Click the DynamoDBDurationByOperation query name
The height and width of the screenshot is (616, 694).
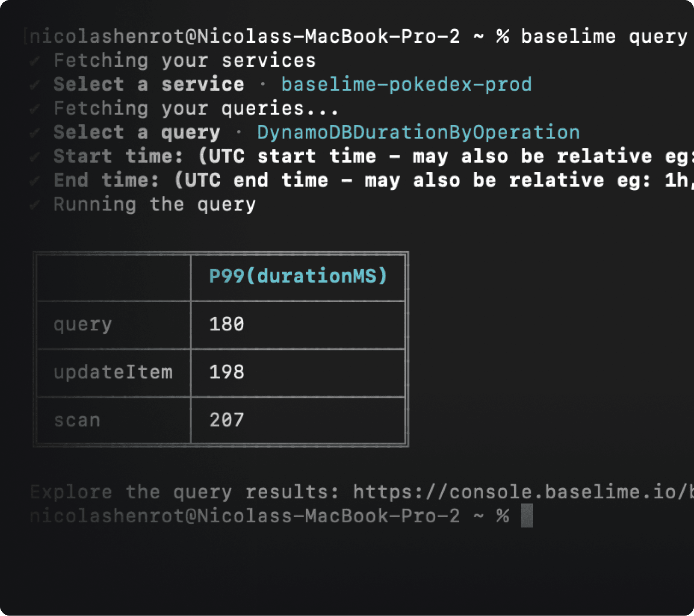(418, 132)
